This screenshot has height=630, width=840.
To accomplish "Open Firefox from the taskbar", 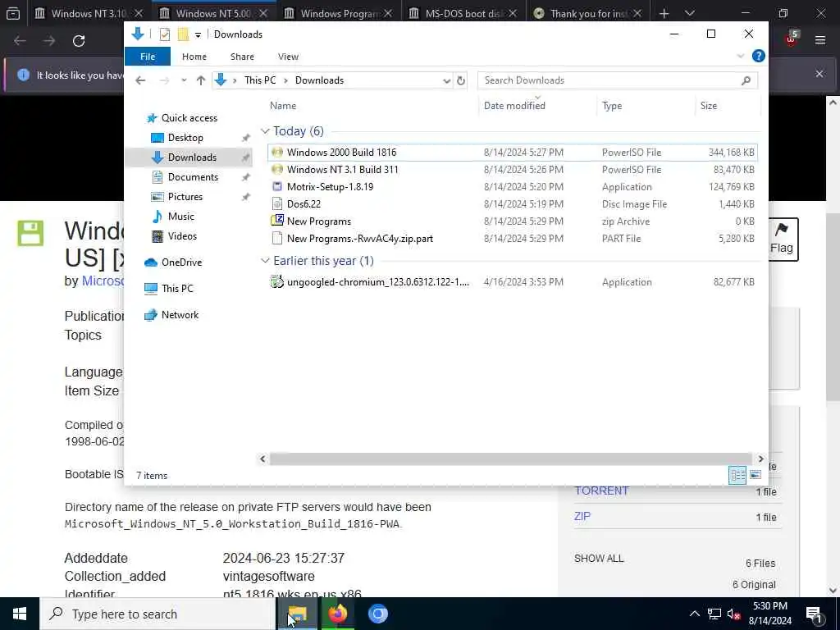I will [337, 614].
